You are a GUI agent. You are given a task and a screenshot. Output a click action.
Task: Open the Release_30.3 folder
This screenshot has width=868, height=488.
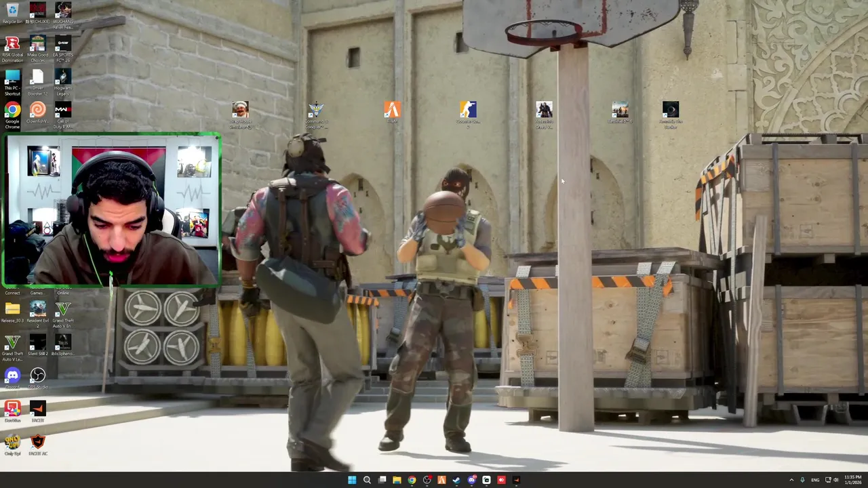[x=12, y=312]
